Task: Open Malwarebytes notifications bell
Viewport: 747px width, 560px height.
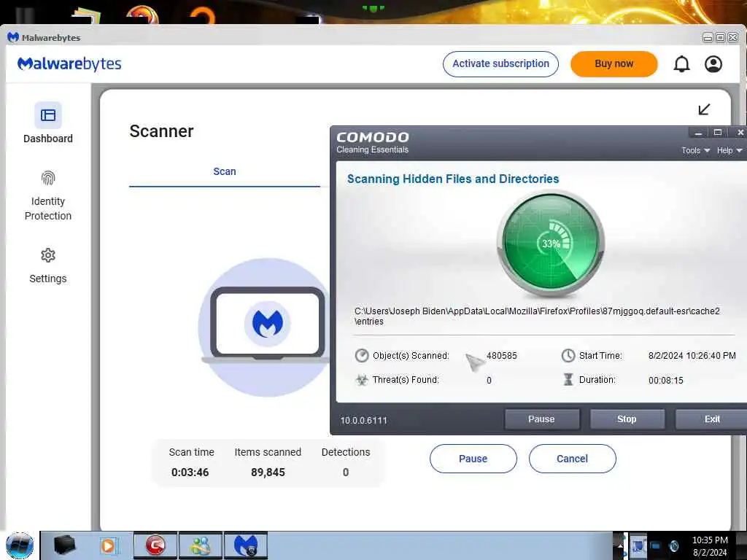Action: [x=681, y=64]
